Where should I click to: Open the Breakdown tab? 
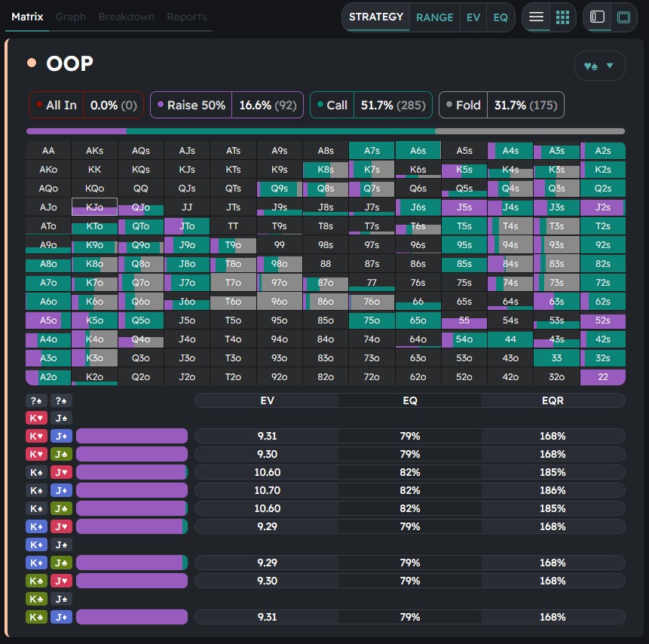pyautogui.click(x=126, y=17)
